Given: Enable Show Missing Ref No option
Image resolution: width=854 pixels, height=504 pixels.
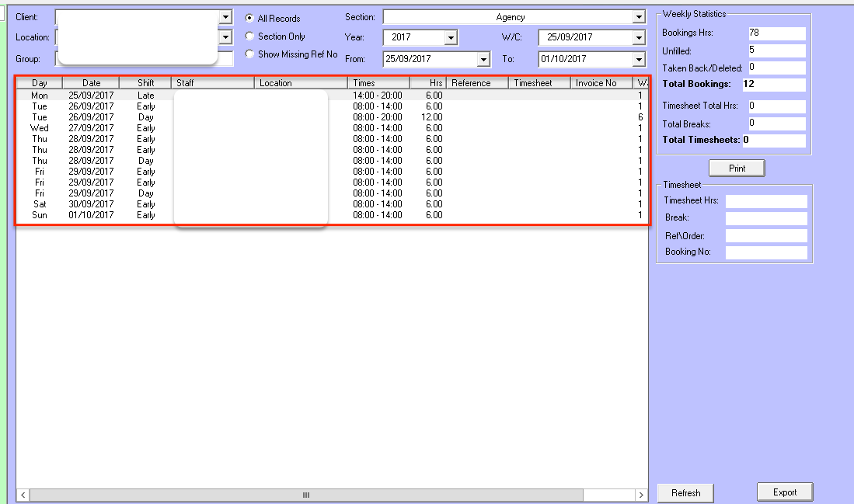Looking at the screenshot, I should tap(249, 54).
